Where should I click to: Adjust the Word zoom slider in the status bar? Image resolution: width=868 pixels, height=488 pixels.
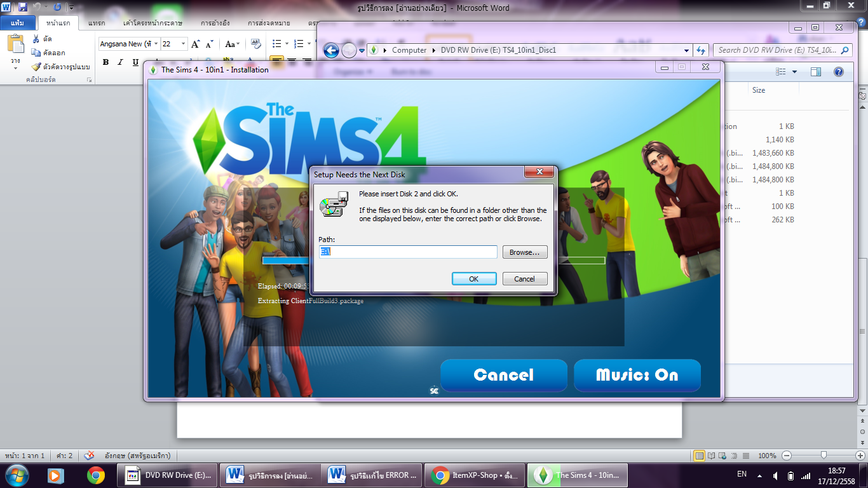coord(824,456)
